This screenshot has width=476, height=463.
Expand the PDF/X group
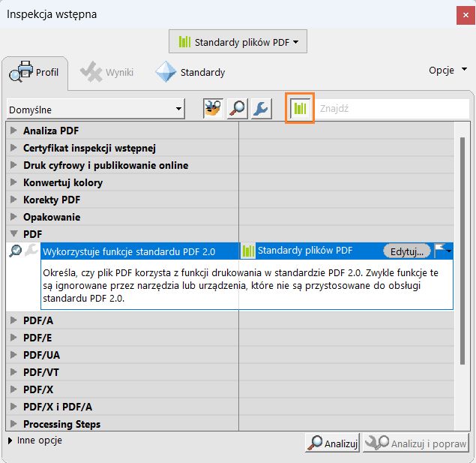(13, 389)
